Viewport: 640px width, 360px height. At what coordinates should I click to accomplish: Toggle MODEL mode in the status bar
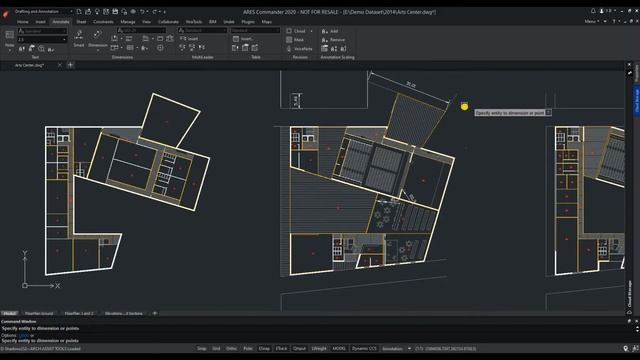[339, 349]
